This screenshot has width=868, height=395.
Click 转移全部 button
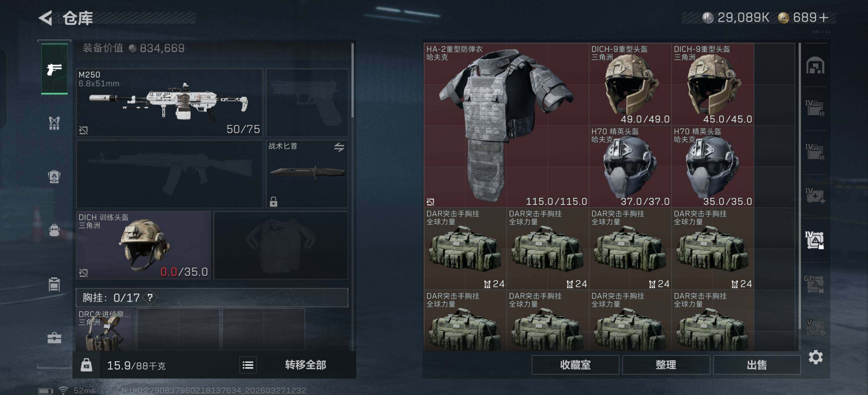tap(306, 365)
